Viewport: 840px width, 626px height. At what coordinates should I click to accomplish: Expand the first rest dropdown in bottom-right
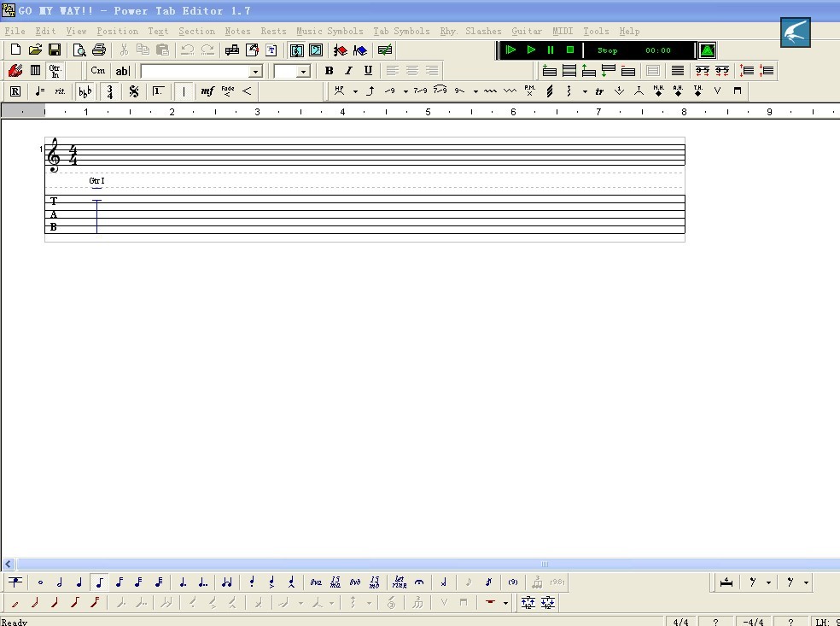(769, 582)
